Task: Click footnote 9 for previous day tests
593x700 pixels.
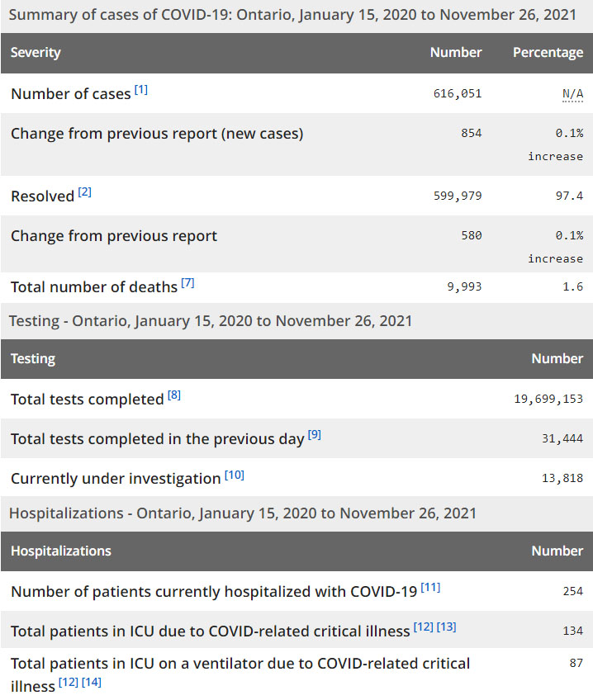Action: [315, 435]
